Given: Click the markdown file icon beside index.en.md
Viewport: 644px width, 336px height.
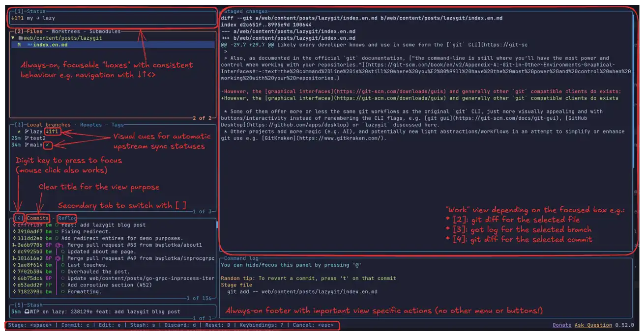Looking at the screenshot, I should 29,45.
